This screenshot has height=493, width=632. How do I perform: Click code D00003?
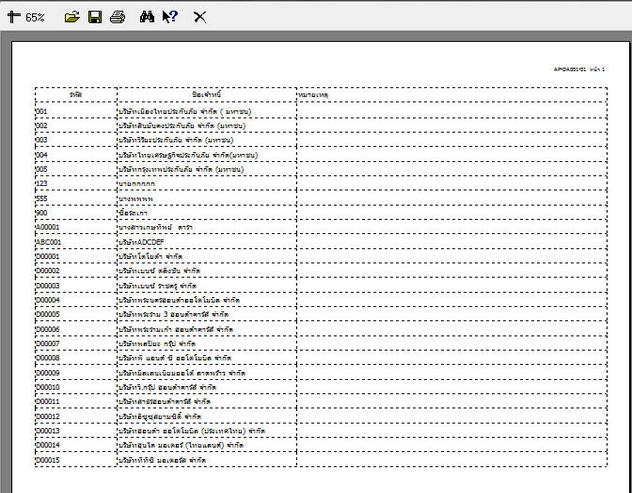coord(48,286)
